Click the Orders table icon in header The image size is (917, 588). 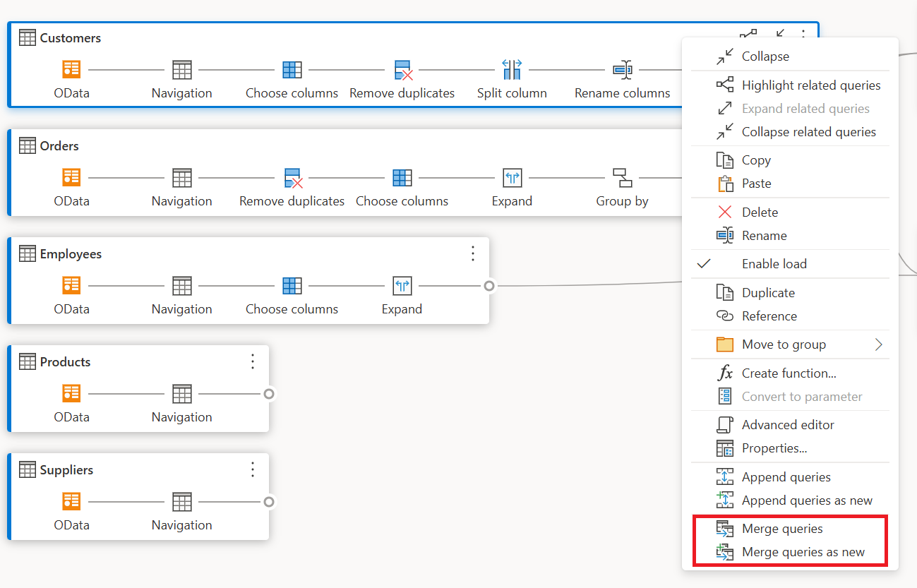click(x=28, y=146)
